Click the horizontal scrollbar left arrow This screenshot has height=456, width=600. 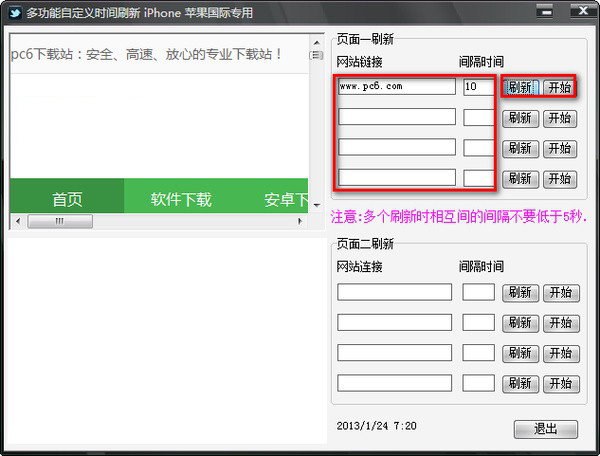tap(18, 221)
